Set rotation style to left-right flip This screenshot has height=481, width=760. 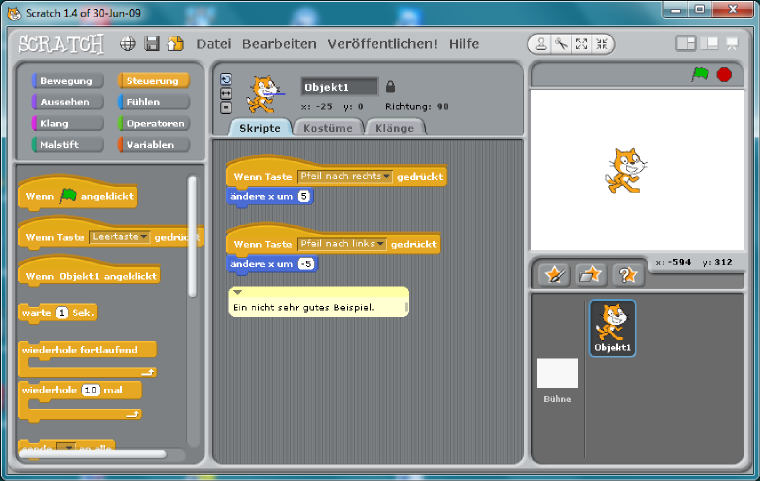tap(226, 94)
